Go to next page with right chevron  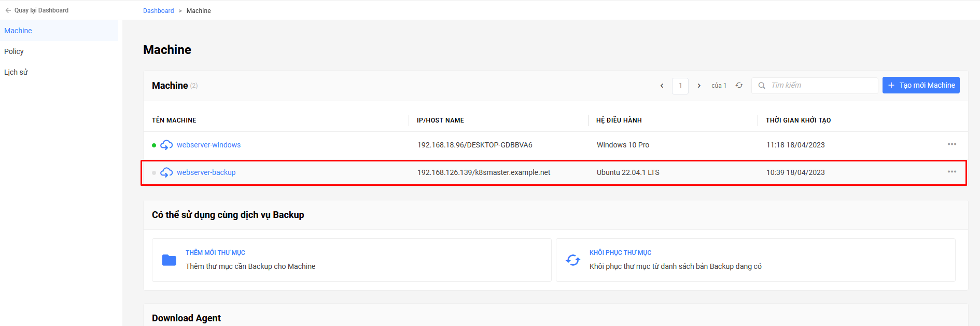(699, 86)
